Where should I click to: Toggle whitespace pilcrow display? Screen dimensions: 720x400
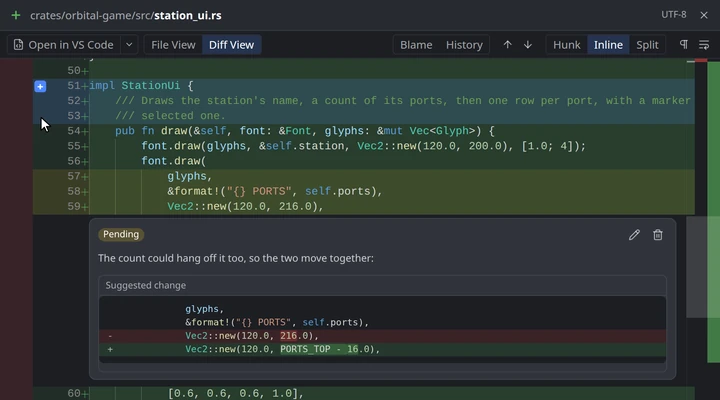684,45
